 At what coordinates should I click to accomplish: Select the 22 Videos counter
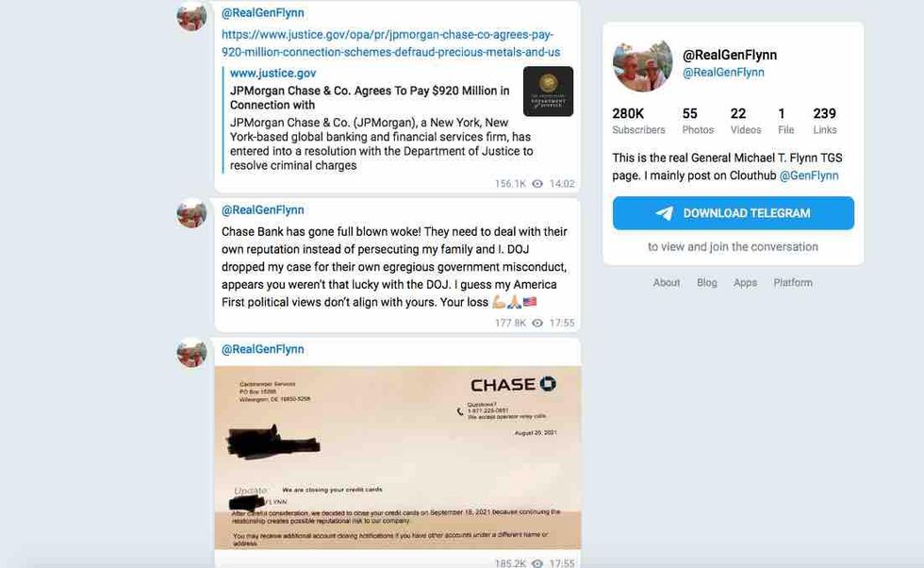746,121
